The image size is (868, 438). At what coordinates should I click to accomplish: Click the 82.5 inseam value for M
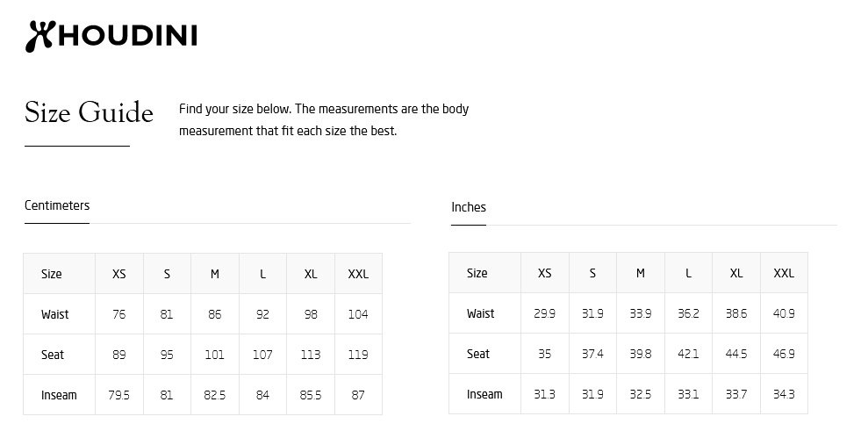point(215,395)
